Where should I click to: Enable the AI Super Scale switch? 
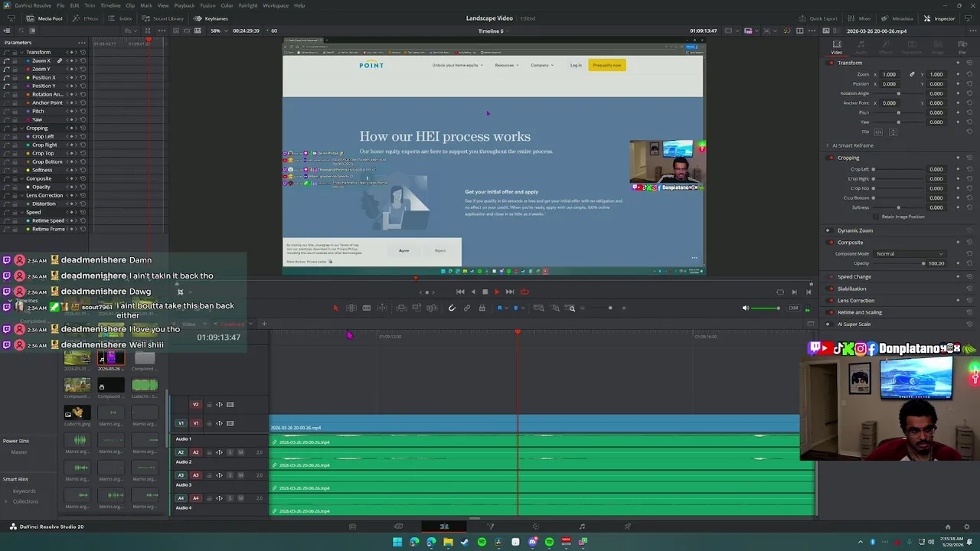point(828,324)
